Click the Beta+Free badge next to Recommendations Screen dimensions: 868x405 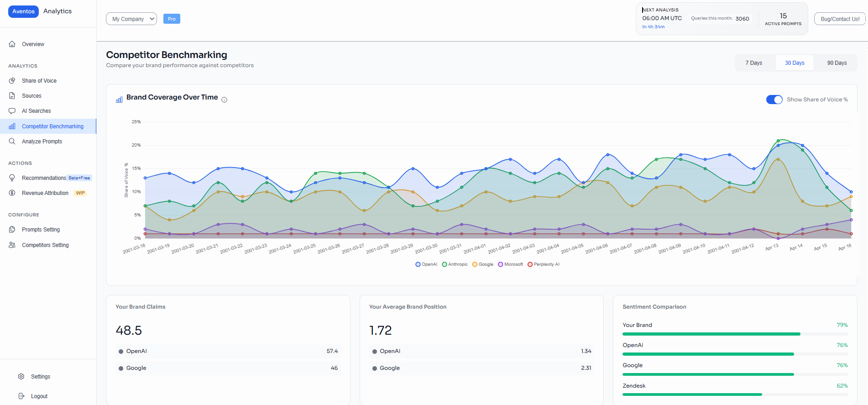79,178
